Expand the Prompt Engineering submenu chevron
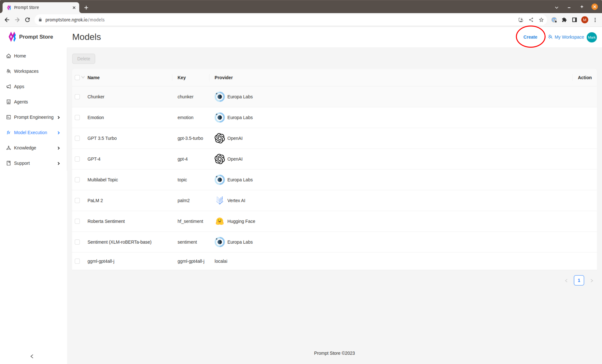Viewport: 602px width, 364px height. [x=59, y=117]
